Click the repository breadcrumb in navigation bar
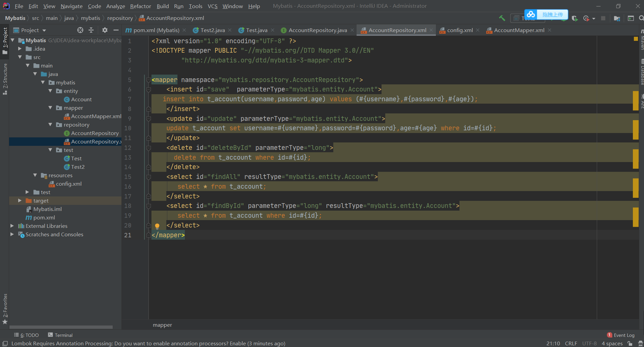This screenshot has height=347, width=644. point(120,18)
